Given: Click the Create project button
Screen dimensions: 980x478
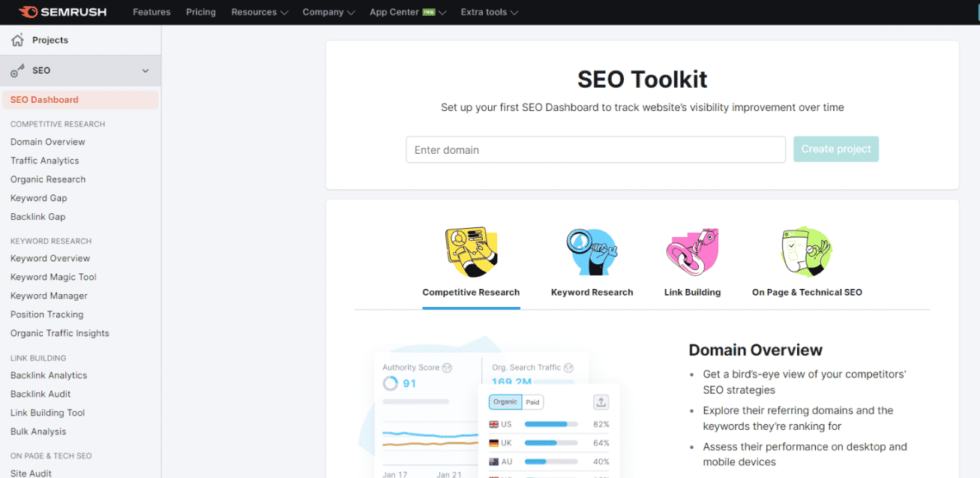Looking at the screenshot, I should pyautogui.click(x=836, y=149).
